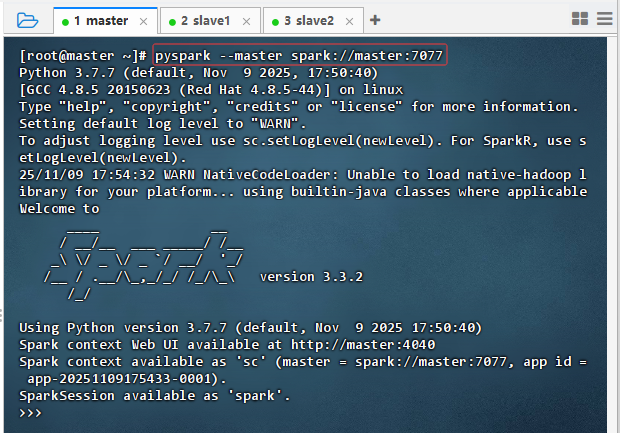The width and height of the screenshot is (620, 433).
Task: Open the hamburger menu icon
Action: 605,18
